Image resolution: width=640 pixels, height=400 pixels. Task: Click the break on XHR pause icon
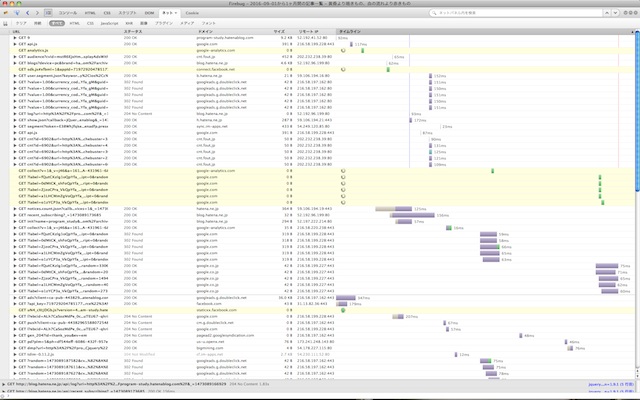pyautogui.click(x=5, y=24)
